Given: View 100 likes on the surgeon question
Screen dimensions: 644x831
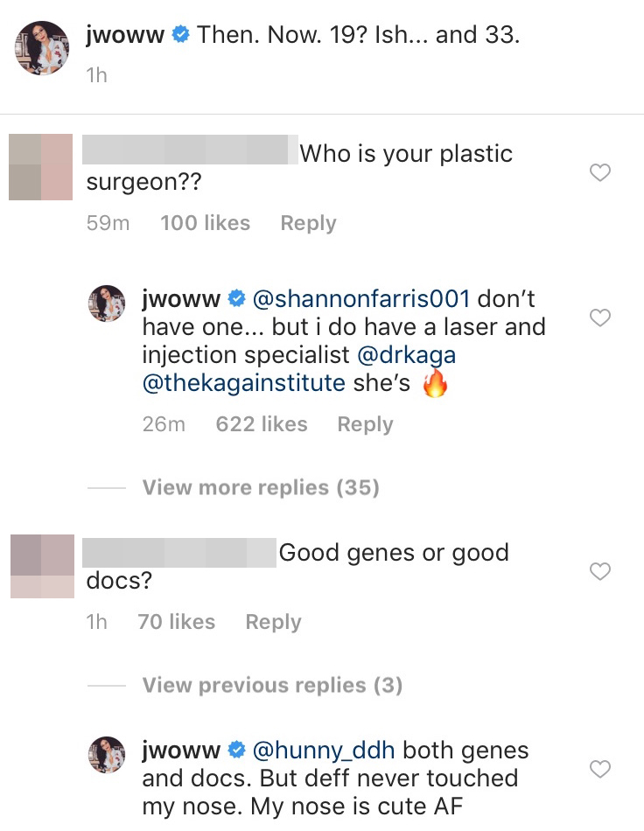Looking at the screenshot, I should [x=205, y=223].
